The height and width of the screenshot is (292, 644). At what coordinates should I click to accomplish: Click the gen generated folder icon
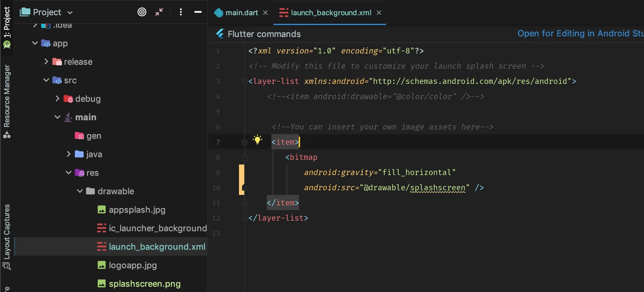tap(79, 136)
